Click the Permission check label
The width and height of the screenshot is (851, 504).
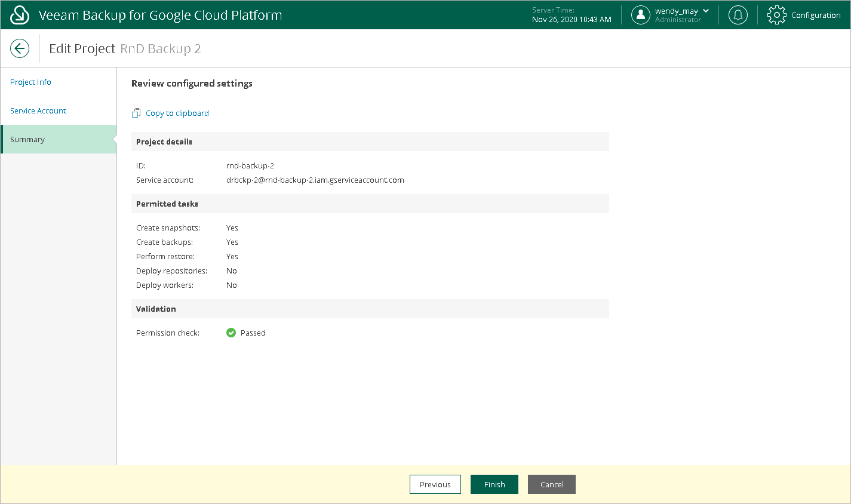[168, 333]
